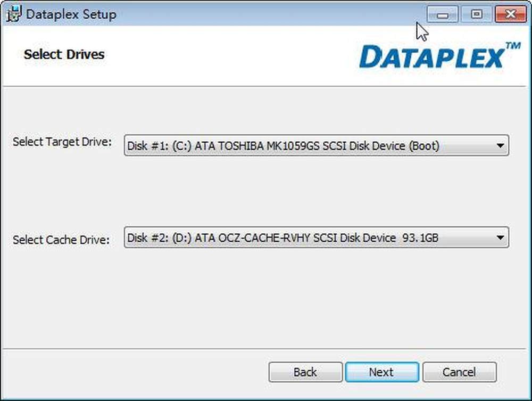Click the 'Disk #1: (C:) ATA TOSHIBA MK1059GS' text
The height and width of the screenshot is (401, 532).
(223, 146)
